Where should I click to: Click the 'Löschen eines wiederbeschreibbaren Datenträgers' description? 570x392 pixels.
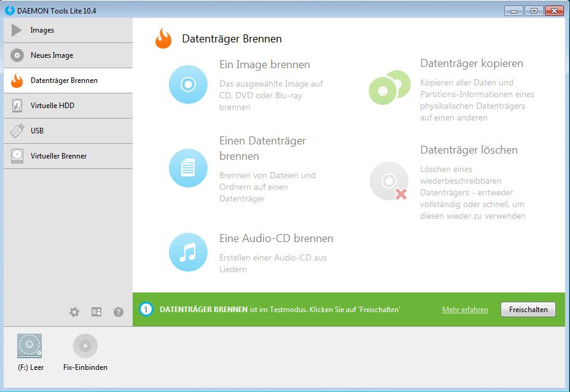tap(472, 192)
